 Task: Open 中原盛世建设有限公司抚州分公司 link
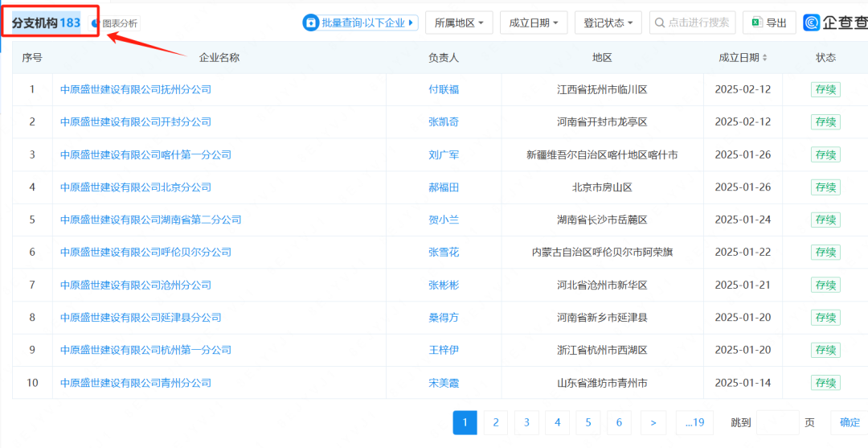136,89
